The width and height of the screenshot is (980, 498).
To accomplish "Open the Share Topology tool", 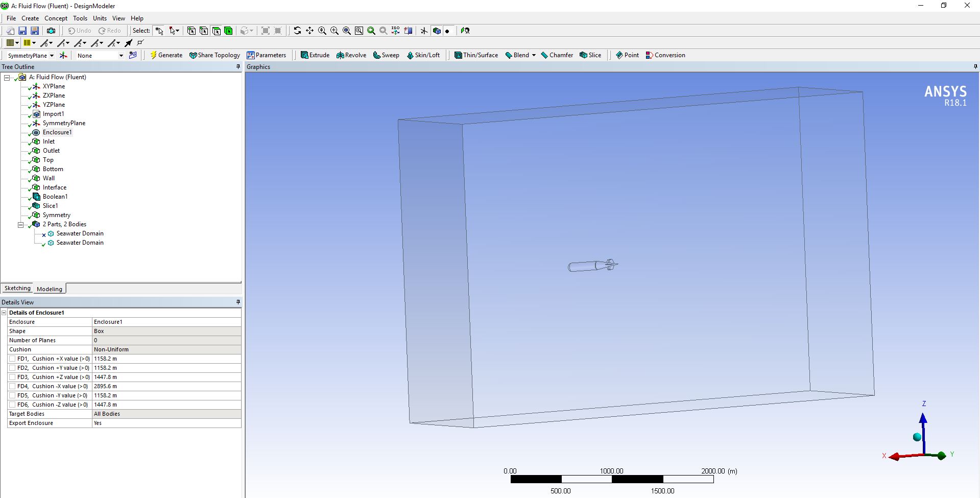I will (x=214, y=55).
